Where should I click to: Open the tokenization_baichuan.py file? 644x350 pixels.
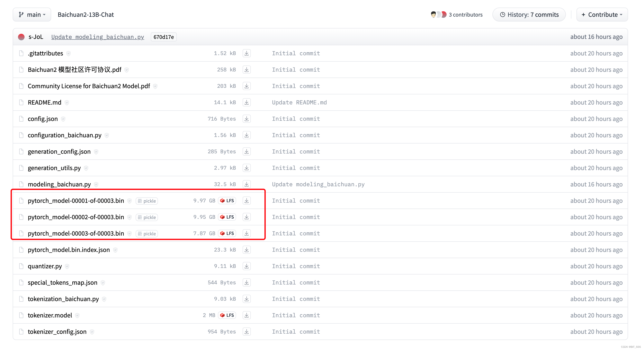tap(63, 299)
